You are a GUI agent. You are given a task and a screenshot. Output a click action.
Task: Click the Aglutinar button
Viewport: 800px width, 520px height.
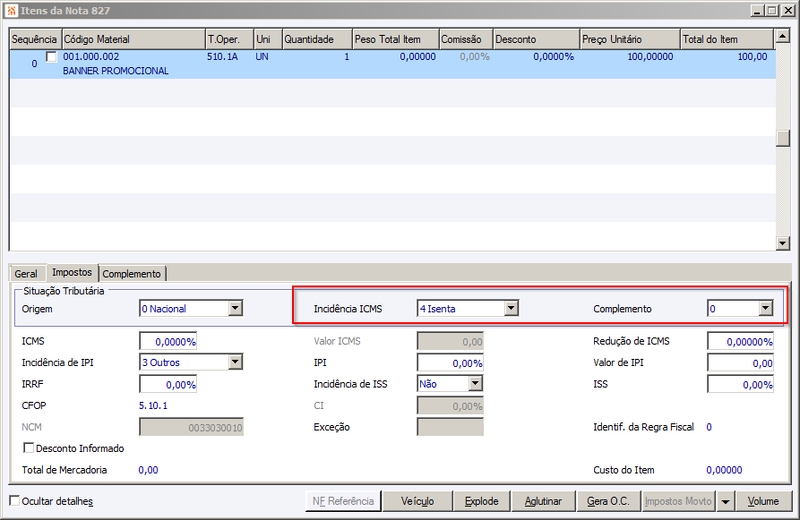[543, 501]
